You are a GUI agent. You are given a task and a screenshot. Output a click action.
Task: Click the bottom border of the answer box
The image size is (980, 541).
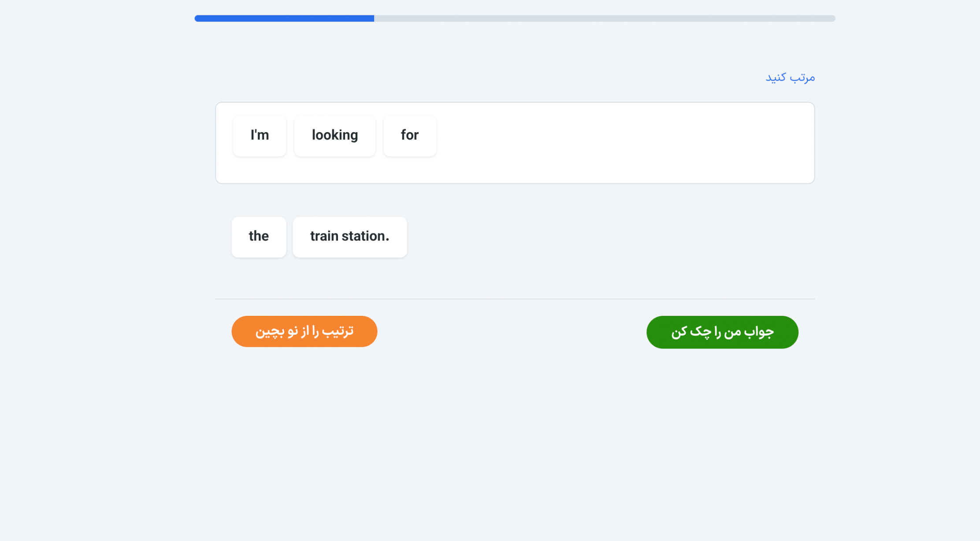[515, 183]
